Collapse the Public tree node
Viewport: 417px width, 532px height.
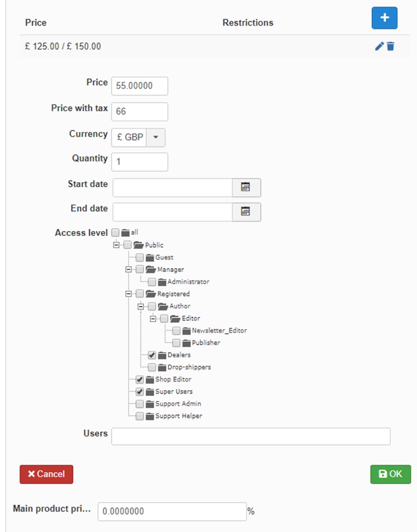point(116,245)
